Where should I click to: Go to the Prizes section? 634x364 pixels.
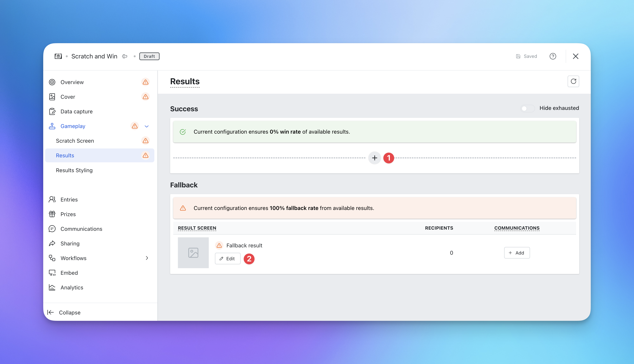tap(68, 214)
